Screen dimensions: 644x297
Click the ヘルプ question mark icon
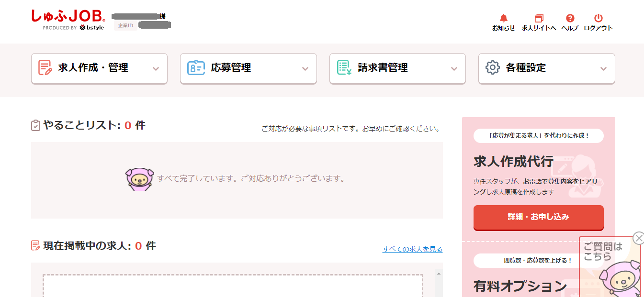[x=570, y=19]
